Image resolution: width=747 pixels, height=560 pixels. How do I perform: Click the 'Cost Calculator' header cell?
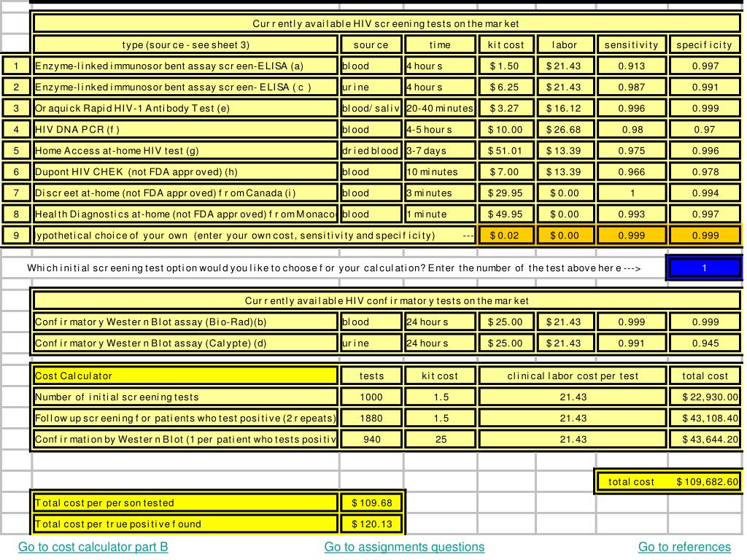point(185,376)
